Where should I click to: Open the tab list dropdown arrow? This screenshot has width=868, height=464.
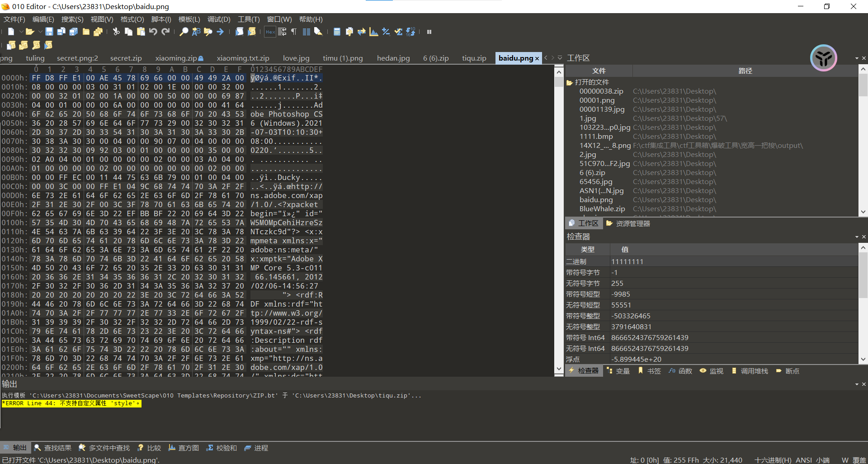pos(560,58)
